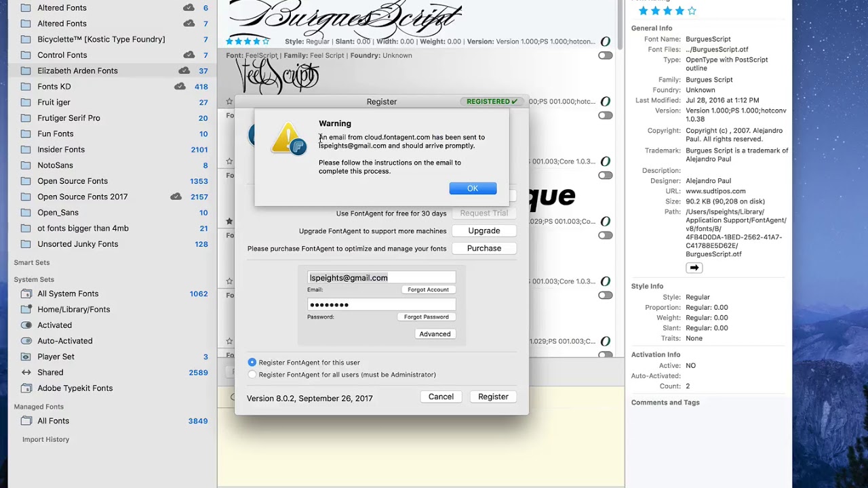The image size is (868, 488).
Task: Click the folder icon of Fun Fonts
Action: pos(26,134)
